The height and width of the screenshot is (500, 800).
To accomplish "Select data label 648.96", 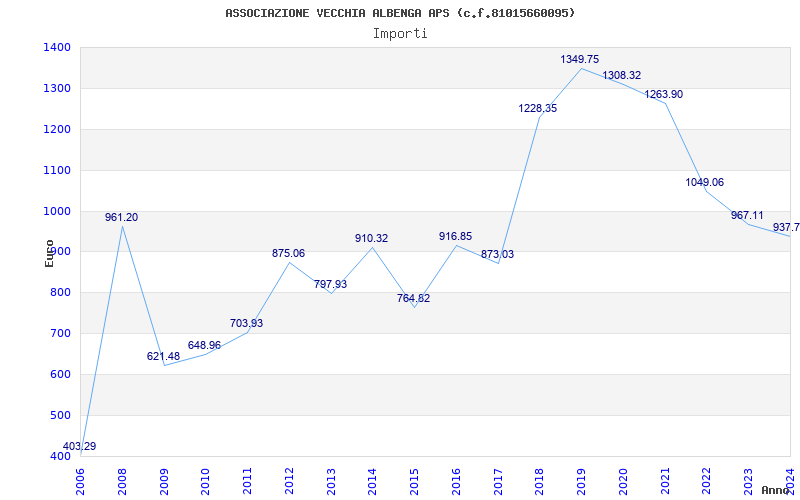I will 204,345.
